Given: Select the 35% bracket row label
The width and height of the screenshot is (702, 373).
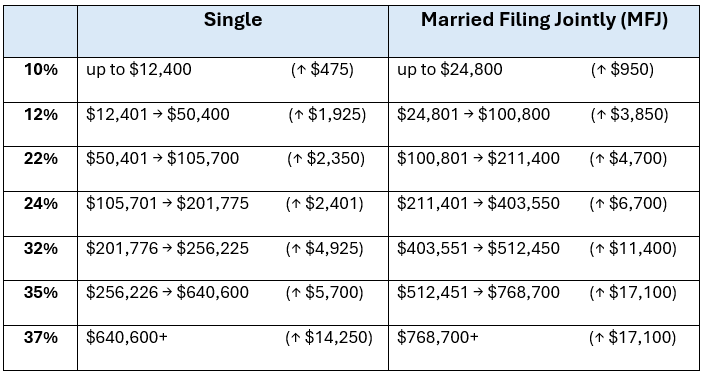Looking at the screenshot, I should tap(41, 292).
